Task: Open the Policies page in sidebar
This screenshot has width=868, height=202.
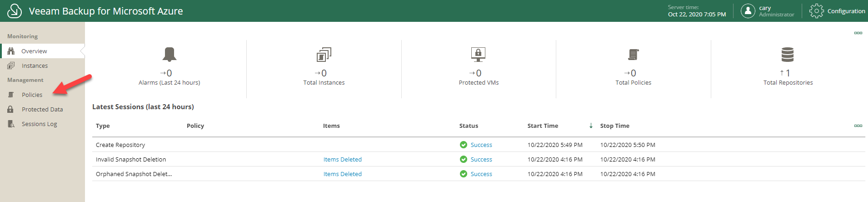Action: click(32, 95)
